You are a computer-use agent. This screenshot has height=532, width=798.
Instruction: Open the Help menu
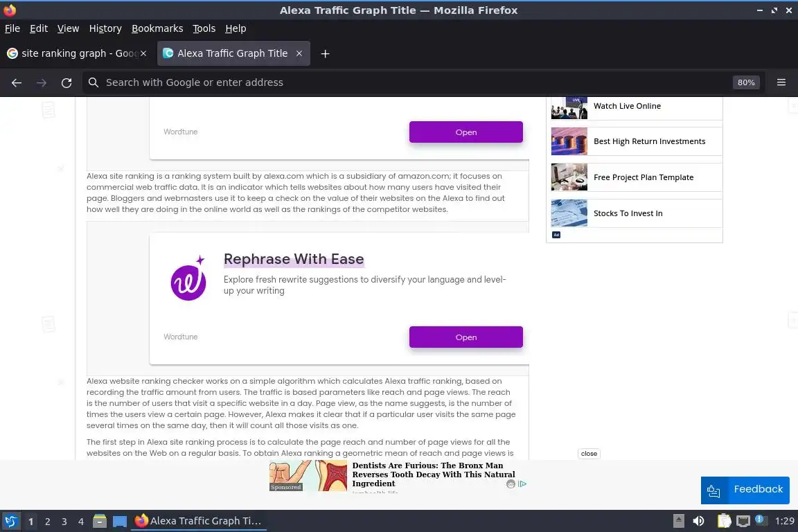[x=236, y=28]
